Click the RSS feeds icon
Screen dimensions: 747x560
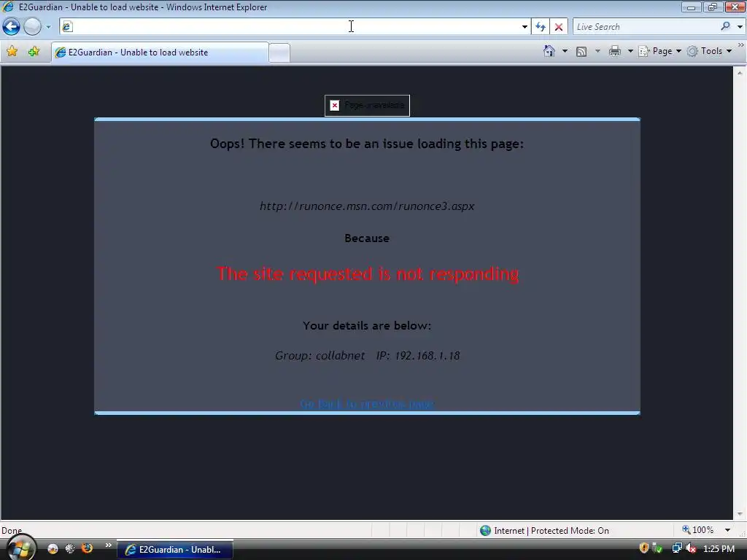tap(581, 51)
